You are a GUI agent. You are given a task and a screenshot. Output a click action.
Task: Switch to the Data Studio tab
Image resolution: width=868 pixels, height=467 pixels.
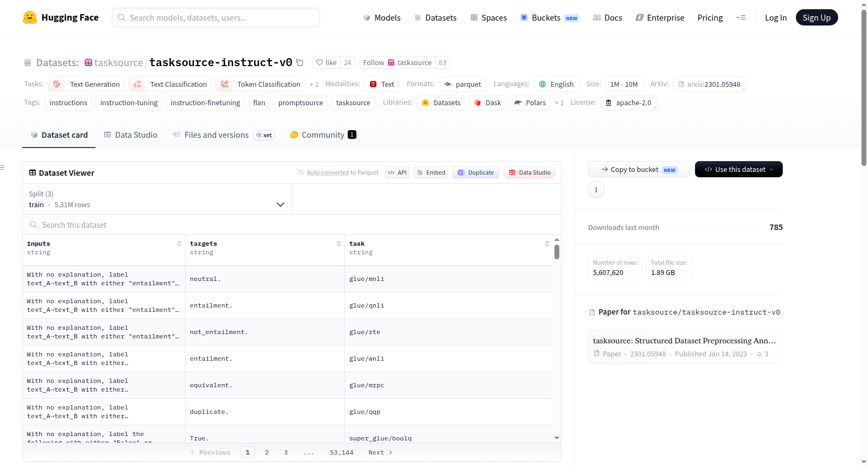pos(131,135)
